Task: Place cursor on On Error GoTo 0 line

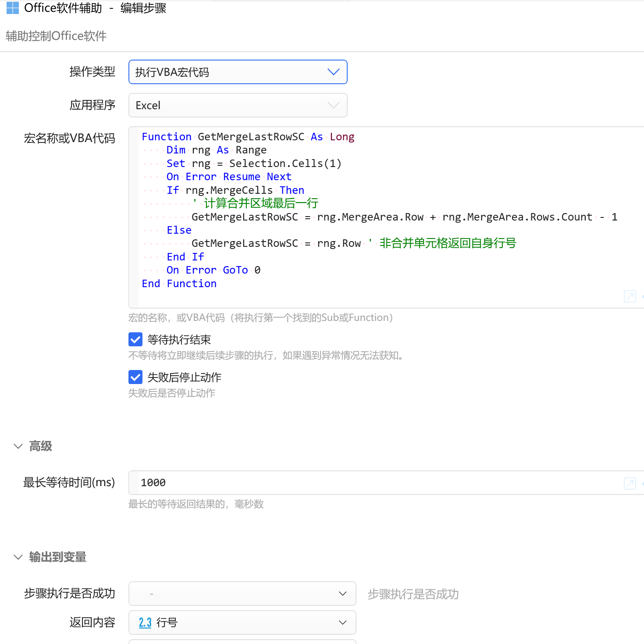Action: click(213, 270)
